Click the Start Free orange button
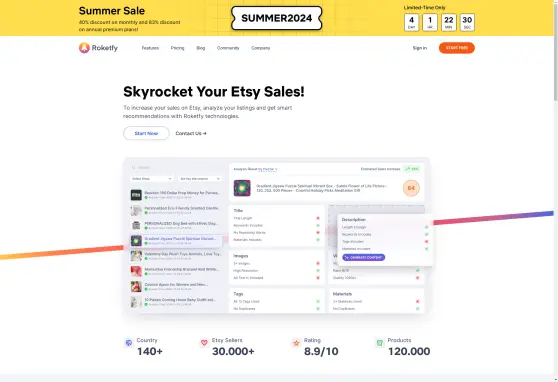This screenshot has width=558, height=382. 457,48
